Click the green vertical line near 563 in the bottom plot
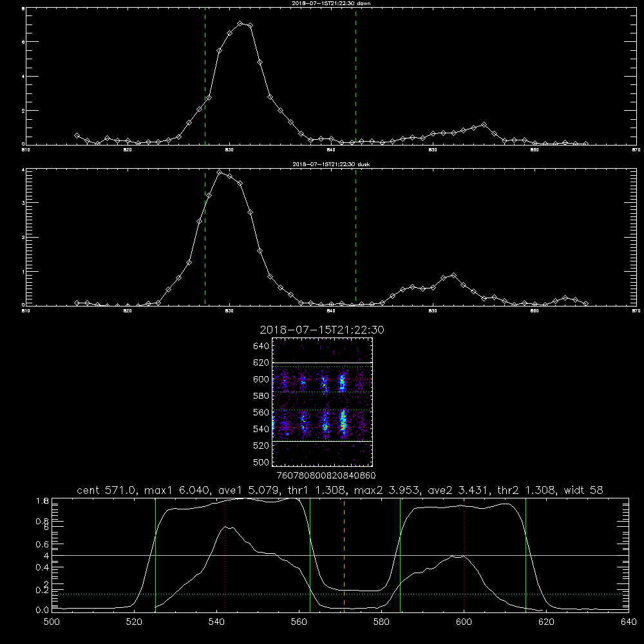644x644 pixels. [x=310, y=554]
